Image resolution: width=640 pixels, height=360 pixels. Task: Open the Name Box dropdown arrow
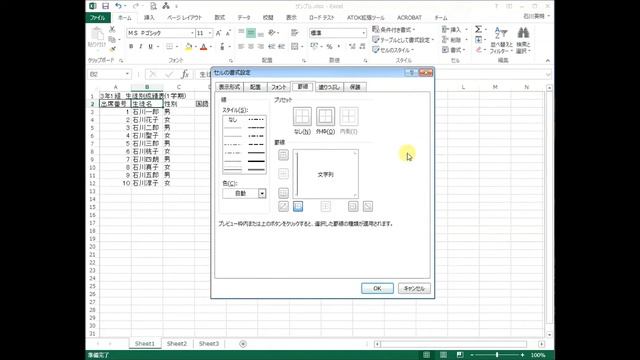127,74
